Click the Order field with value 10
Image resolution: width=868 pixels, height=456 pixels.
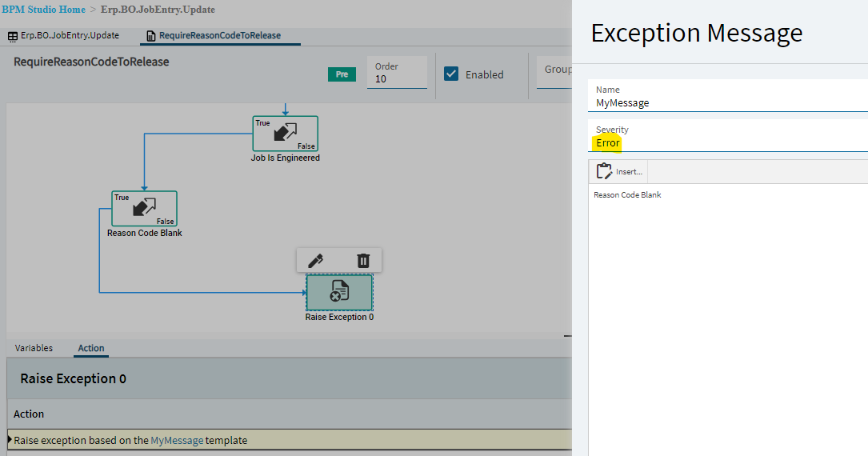[x=397, y=73]
